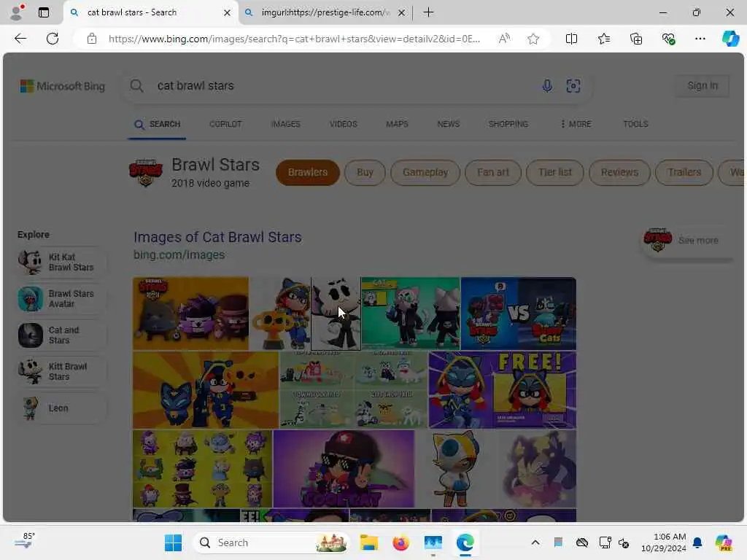Open the bing.com/images link
This screenshot has height=560, width=747.
(179, 254)
